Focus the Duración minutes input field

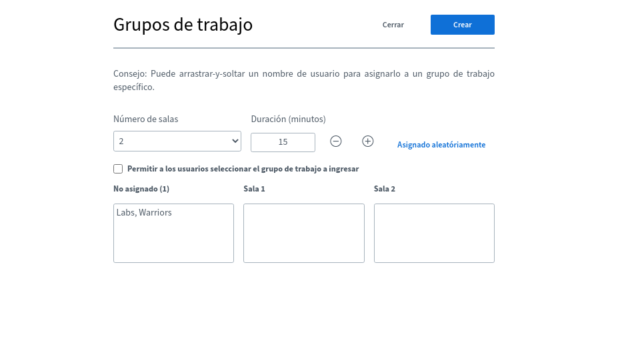[x=283, y=142]
